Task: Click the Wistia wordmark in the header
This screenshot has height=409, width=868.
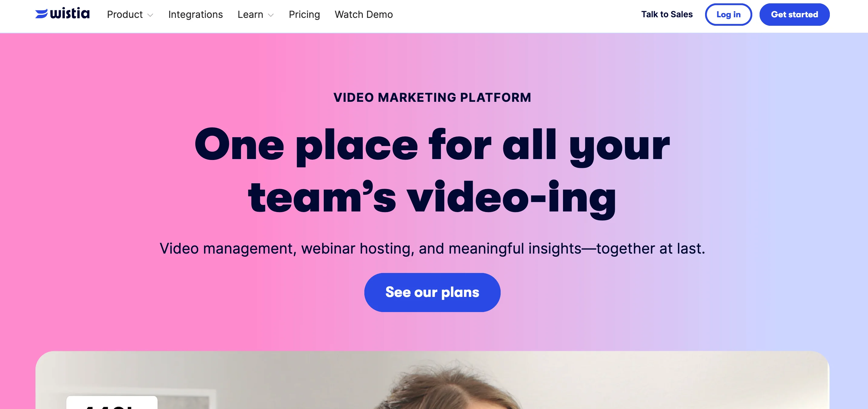Action: (x=70, y=13)
